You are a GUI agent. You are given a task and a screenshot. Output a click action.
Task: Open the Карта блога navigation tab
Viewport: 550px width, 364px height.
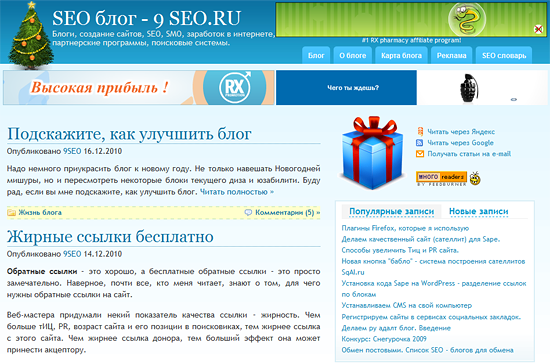[x=401, y=55]
